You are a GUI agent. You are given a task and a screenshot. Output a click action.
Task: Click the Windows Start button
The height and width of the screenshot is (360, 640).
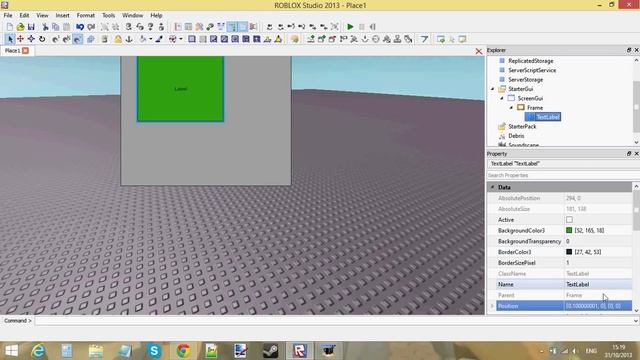click(11, 351)
